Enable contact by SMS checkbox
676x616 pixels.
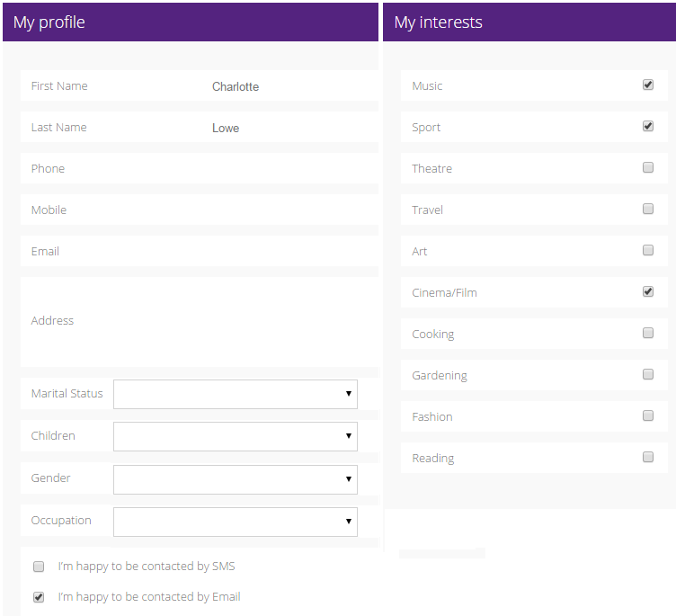pos(39,567)
